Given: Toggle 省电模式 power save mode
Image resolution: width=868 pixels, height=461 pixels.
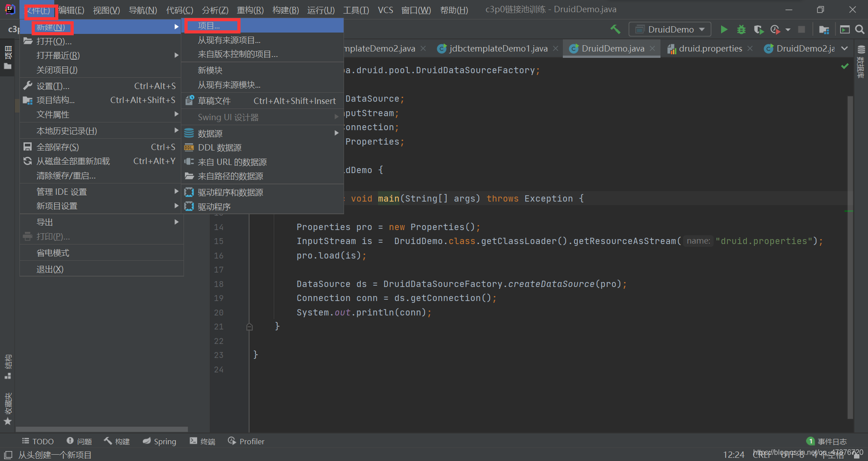Looking at the screenshot, I should (102, 253).
